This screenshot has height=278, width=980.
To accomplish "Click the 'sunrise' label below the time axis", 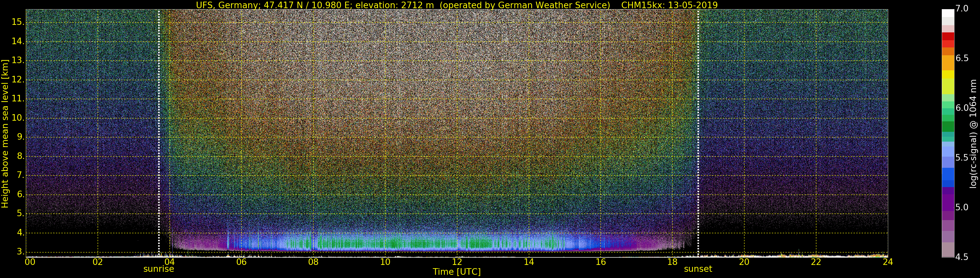I will point(159,269).
